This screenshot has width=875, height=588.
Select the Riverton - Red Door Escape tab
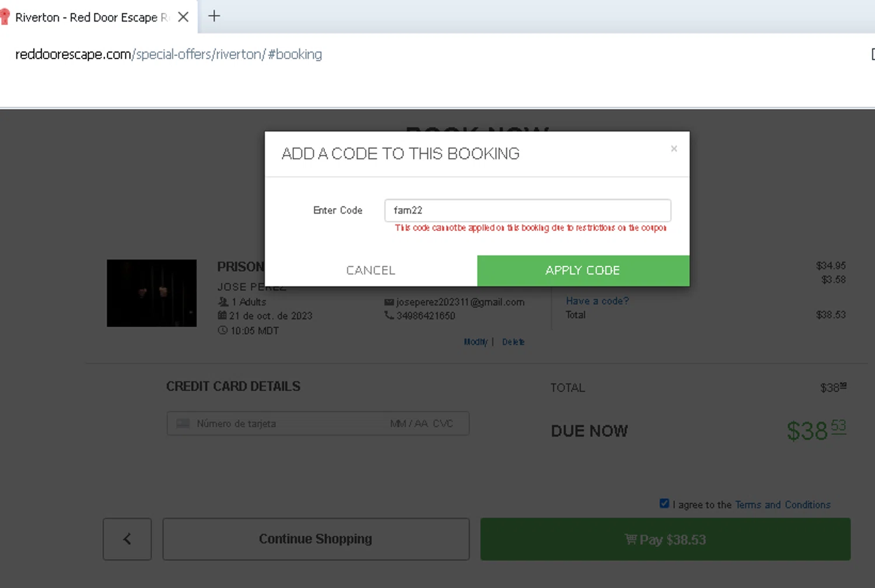tap(87, 17)
